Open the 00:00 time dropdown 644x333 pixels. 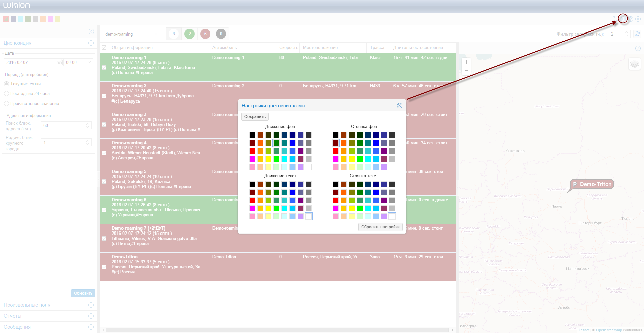pos(78,62)
